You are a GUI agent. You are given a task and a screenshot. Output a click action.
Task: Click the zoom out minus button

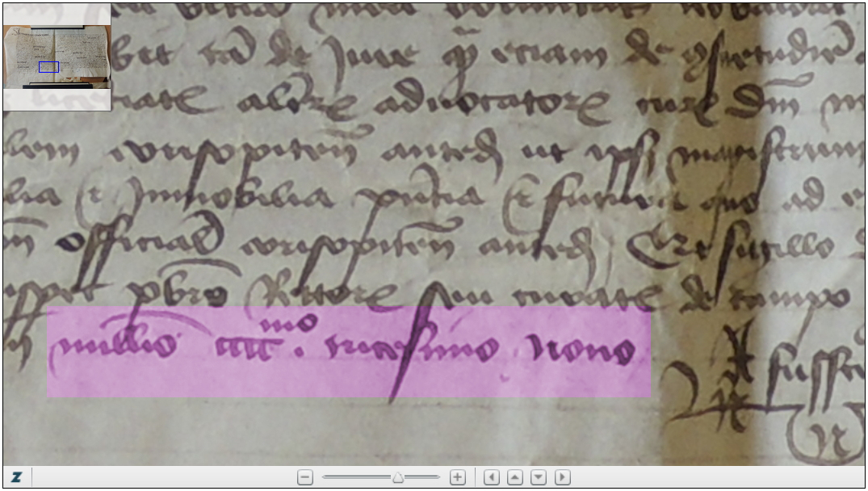305,477
